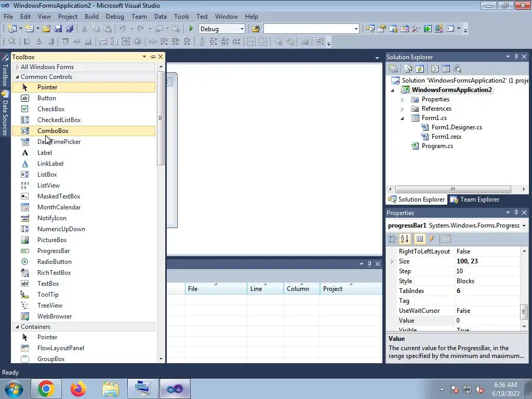The image size is (532, 399).
Task: Select the ListBox control in Toolbox
Action: pos(84,175)
